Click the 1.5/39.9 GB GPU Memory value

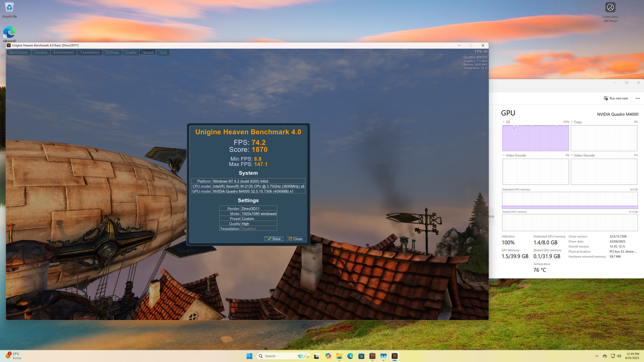point(515,256)
